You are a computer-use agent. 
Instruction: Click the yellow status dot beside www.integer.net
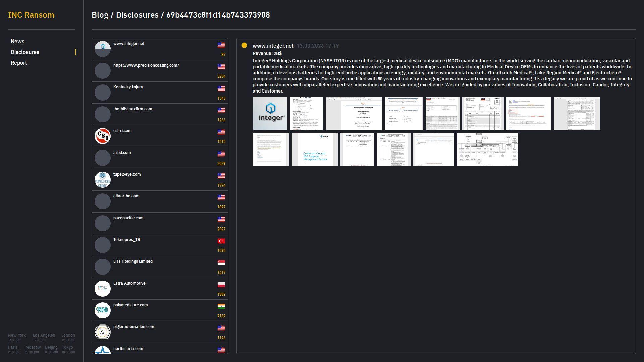coord(244,45)
